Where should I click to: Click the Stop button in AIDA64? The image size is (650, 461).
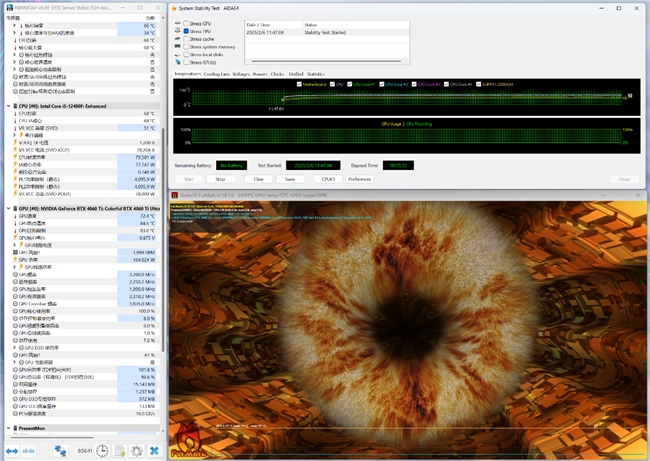(220, 179)
